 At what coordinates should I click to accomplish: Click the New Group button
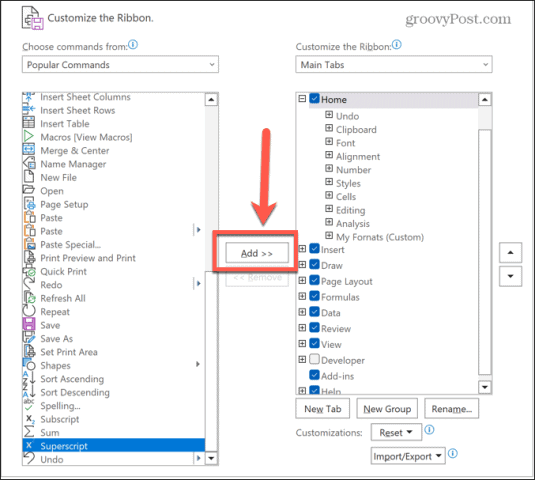(387, 409)
